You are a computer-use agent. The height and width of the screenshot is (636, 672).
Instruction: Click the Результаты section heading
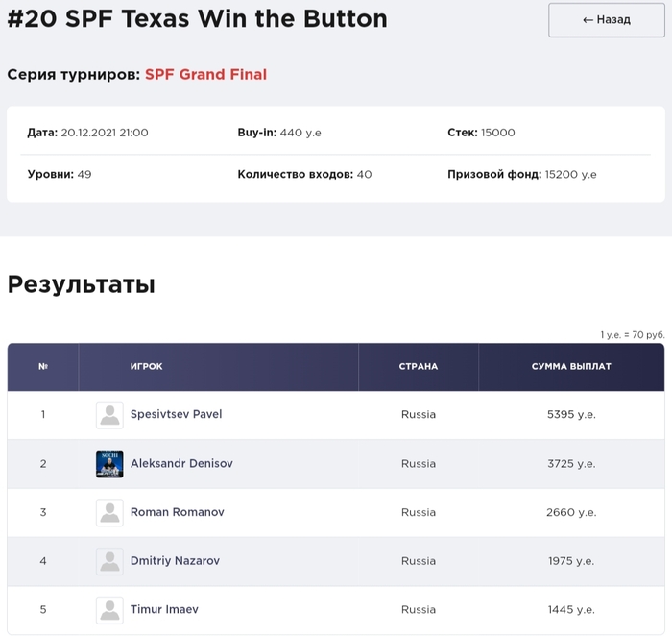[x=82, y=284]
